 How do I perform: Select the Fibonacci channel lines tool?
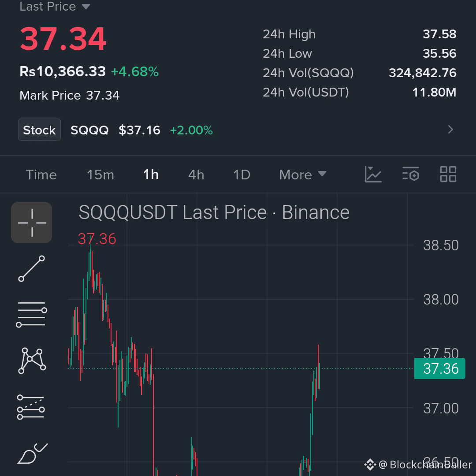31,407
